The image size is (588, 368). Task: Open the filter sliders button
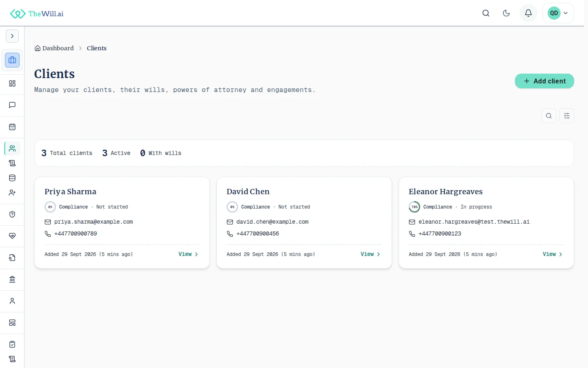point(567,116)
